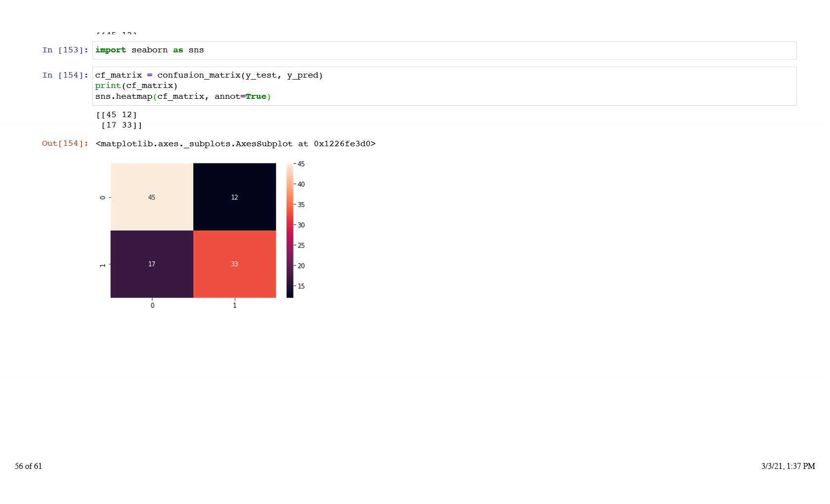The height and width of the screenshot is (504, 830).
Task: Click the "56 of 61" page indicator
Action: tap(28, 466)
